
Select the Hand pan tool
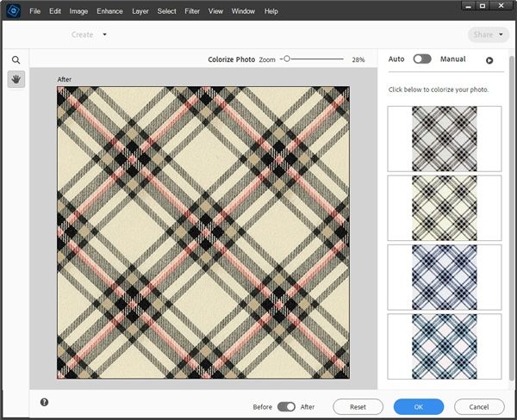click(16, 79)
